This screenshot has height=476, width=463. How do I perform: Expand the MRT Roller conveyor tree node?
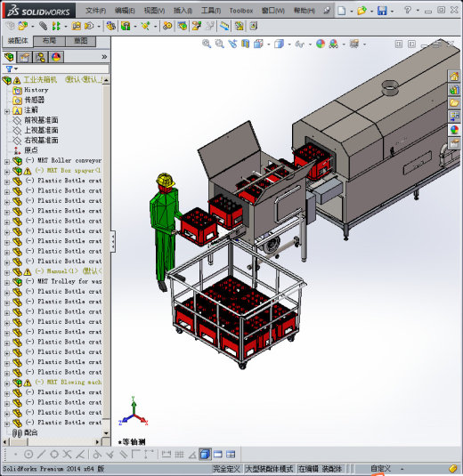[x=7, y=162]
